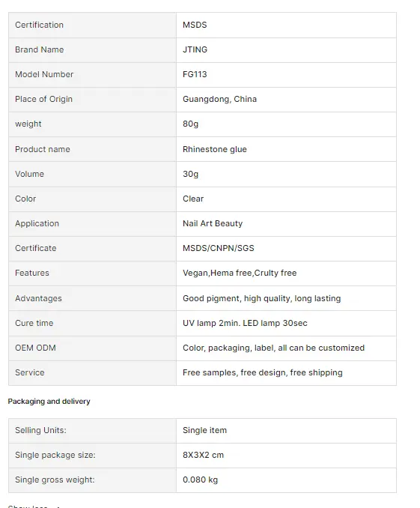Image resolution: width=420 pixels, height=508 pixels.
Task: Select the 'Rhinestone glue' product name value
Action: (x=215, y=149)
